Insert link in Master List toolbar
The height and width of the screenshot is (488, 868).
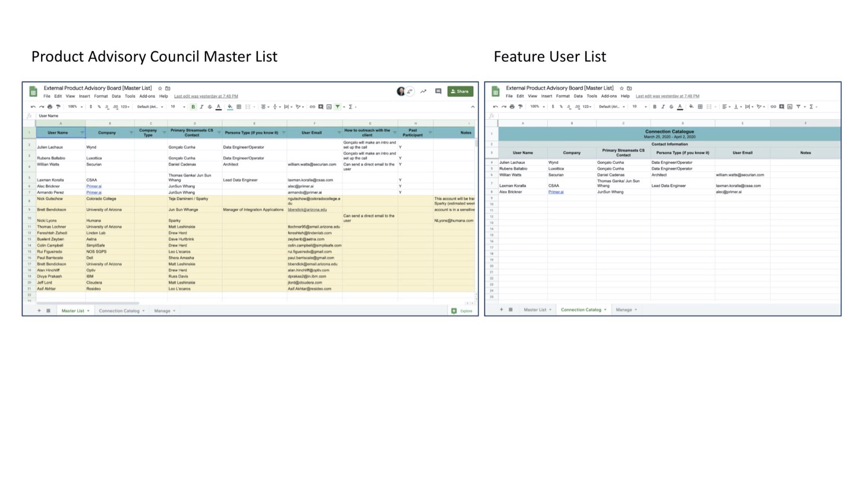(312, 107)
